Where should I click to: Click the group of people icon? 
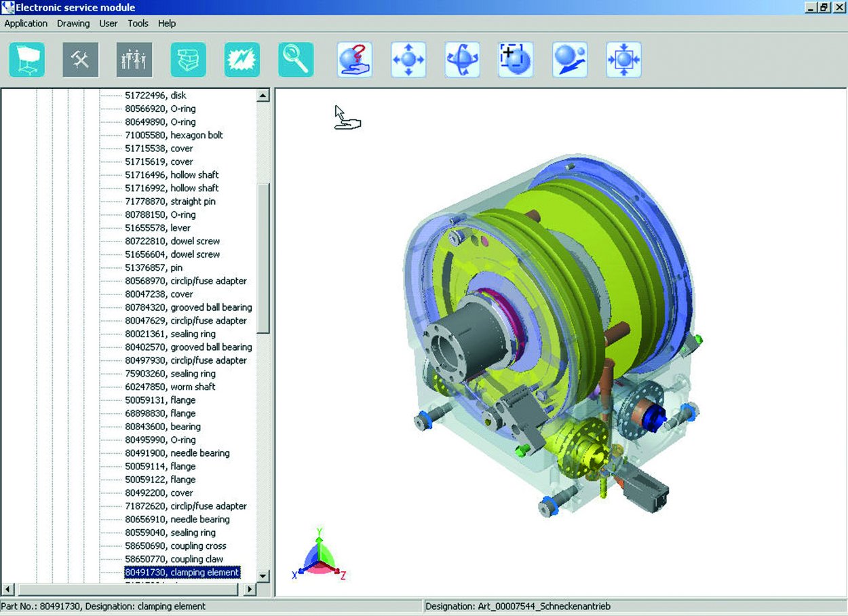[134, 60]
